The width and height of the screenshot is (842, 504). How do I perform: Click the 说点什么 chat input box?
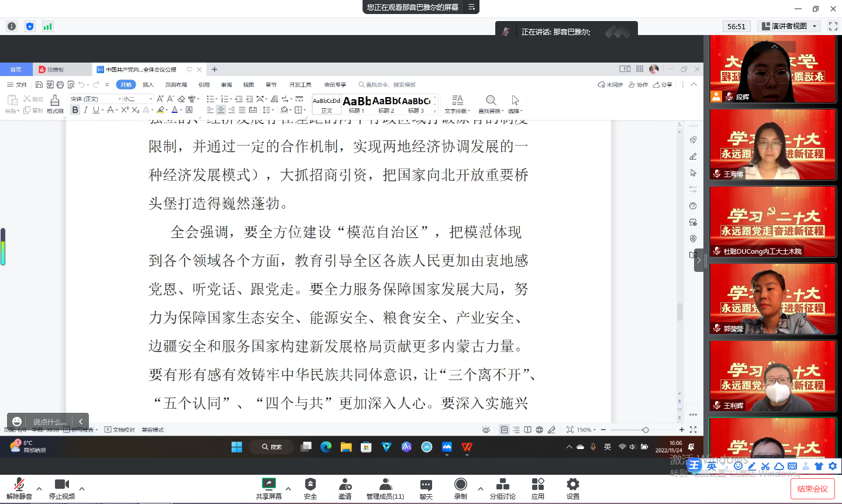(x=49, y=422)
